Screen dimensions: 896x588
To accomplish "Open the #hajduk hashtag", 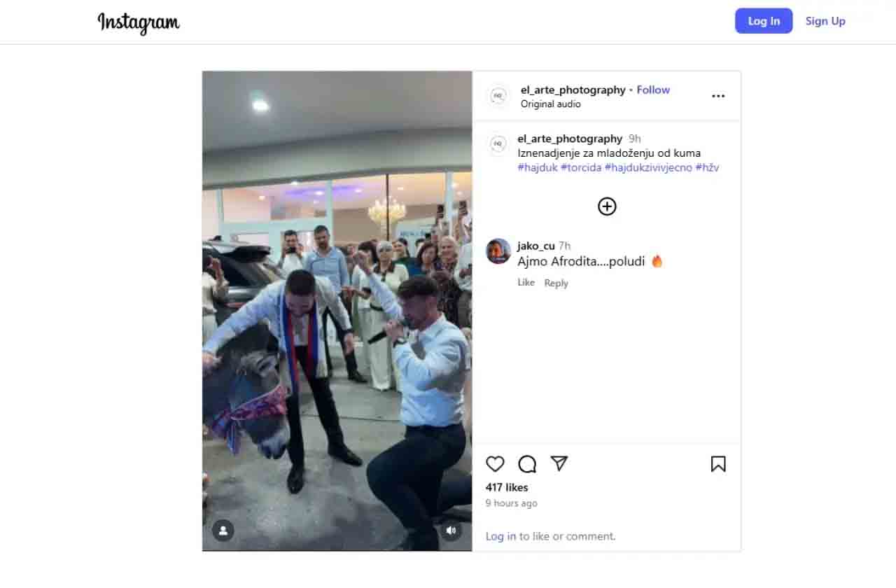I will click(x=538, y=167).
